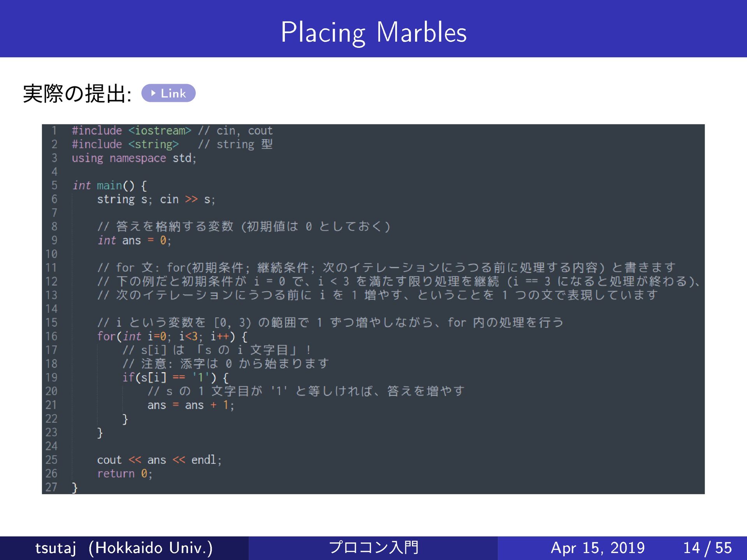The height and width of the screenshot is (560, 747).
Task: Click the プロコン入門 footer title
Action: click(x=373, y=548)
